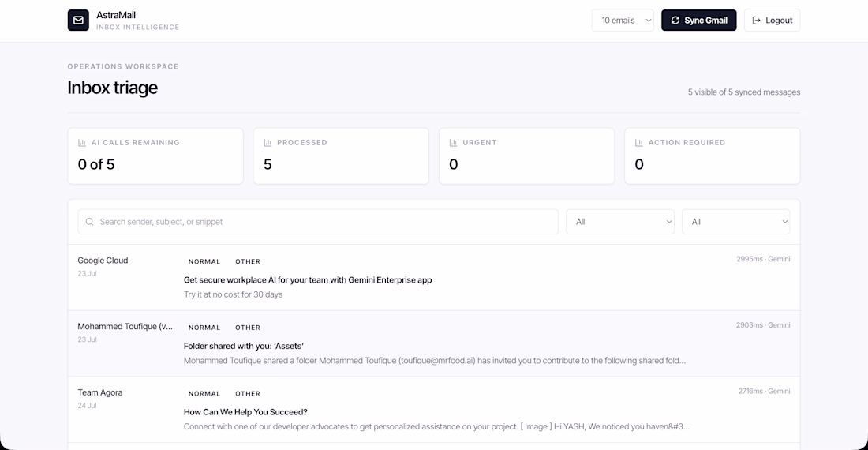
Task: Expand the first All filter dropdown
Action: 620,222
